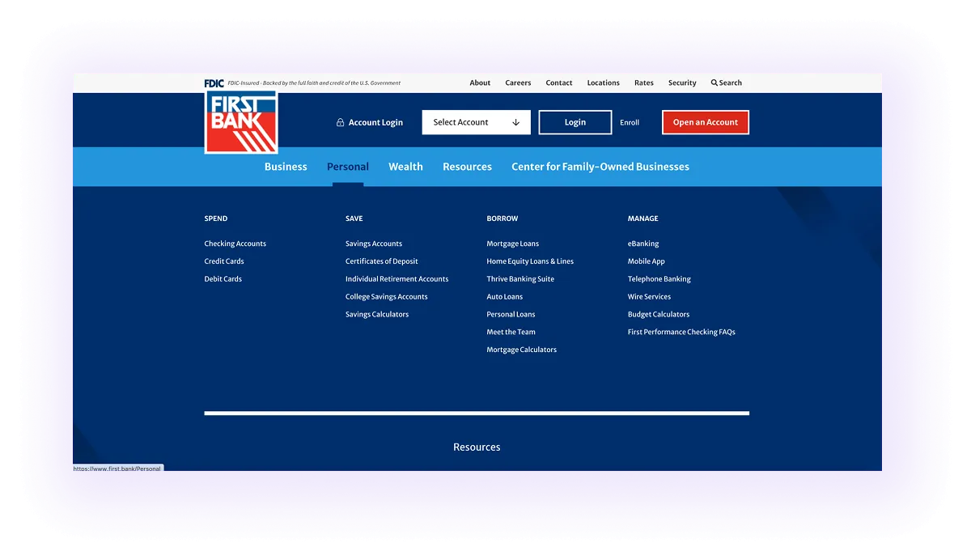Switch to the Business navigation tab
Viewport: 971px width, 560px height.
click(x=285, y=167)
